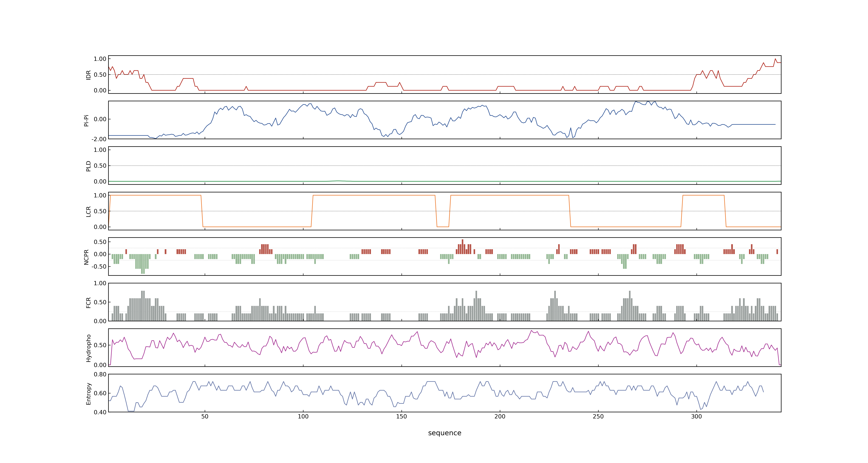Click the -2.00 tick of Pi-Pi panel
The width and height of the screenshot is (868, 463).
click(x=99, y=139)
